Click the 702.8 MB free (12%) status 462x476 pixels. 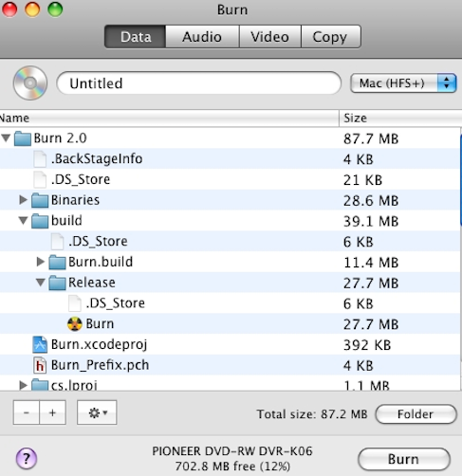coord(232,467)
